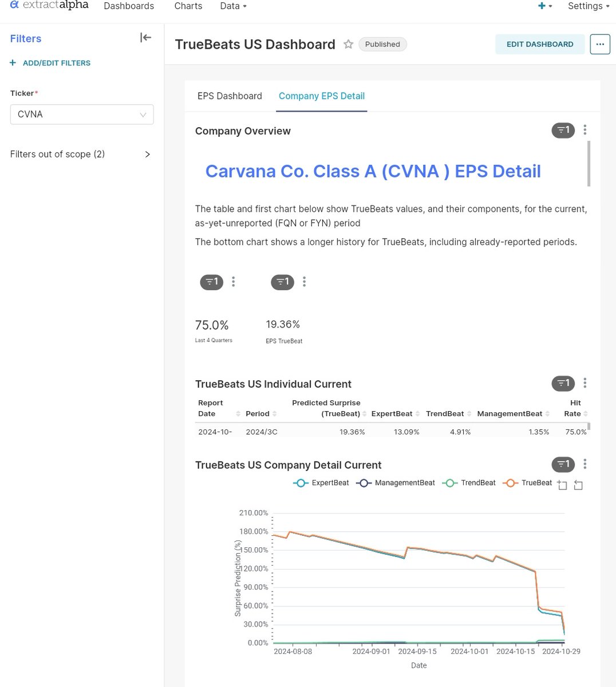Click the Carvana Co. Class A heading
Image resolution: width=616 pixels, height=687 pixels.
(x=373, y=171)
